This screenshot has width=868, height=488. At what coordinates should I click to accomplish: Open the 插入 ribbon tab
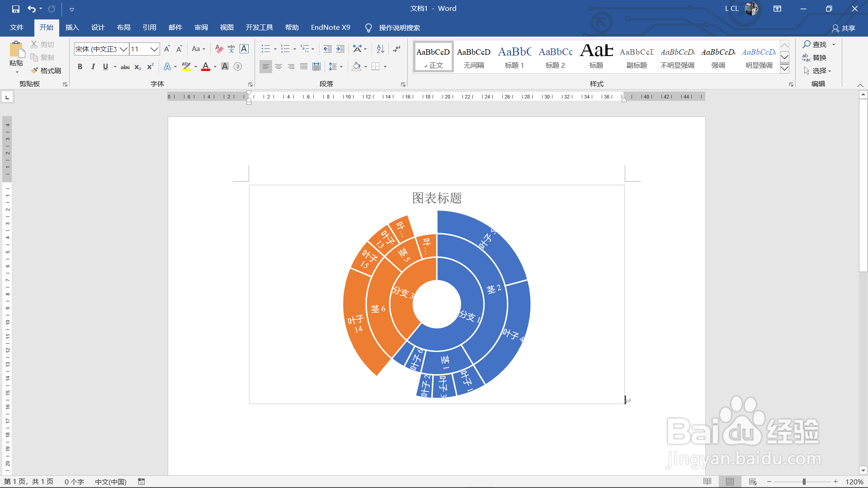[72, 28]
